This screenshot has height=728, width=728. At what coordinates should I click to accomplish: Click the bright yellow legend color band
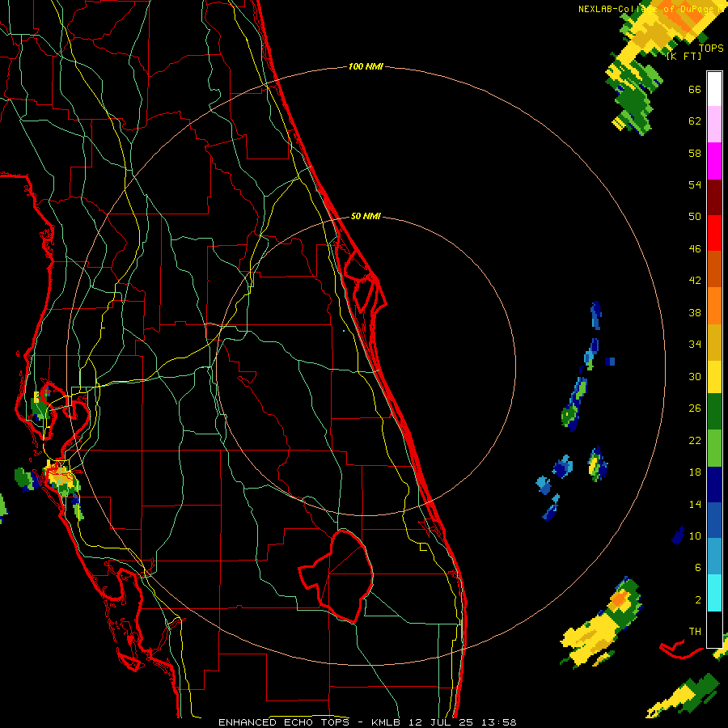click(x=714, y=377)
